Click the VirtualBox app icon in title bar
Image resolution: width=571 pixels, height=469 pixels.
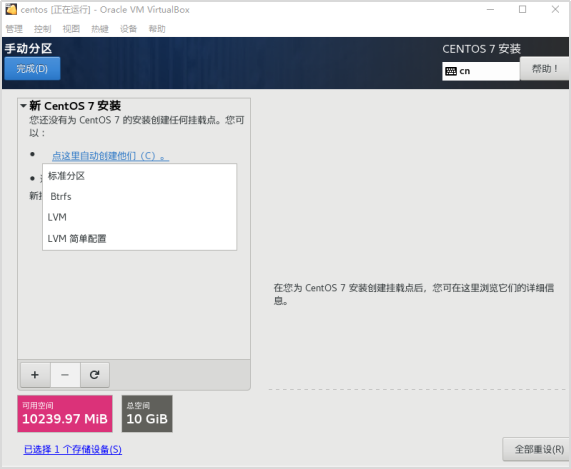point(11,9)
